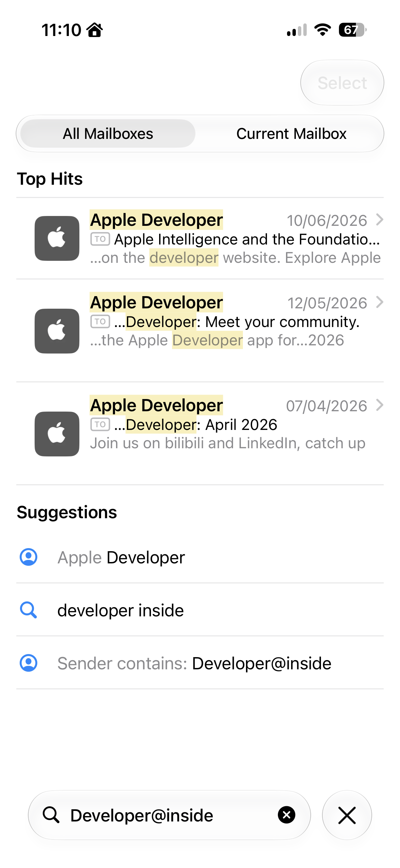
Task: Tap the home icon in status bar
Action: 95,30
